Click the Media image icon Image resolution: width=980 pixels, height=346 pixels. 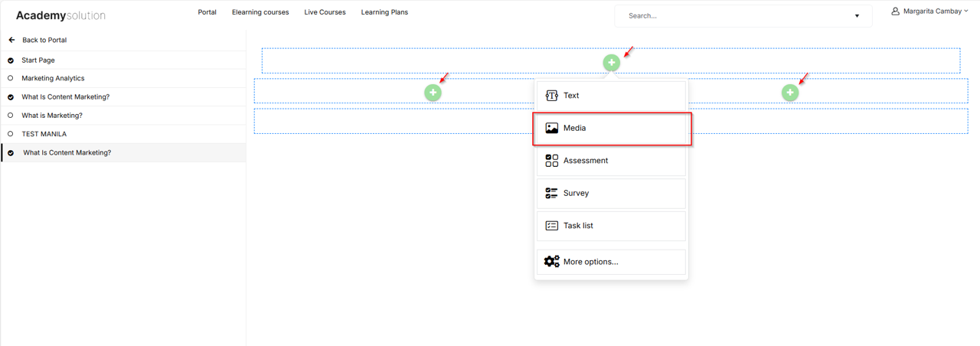551,128
